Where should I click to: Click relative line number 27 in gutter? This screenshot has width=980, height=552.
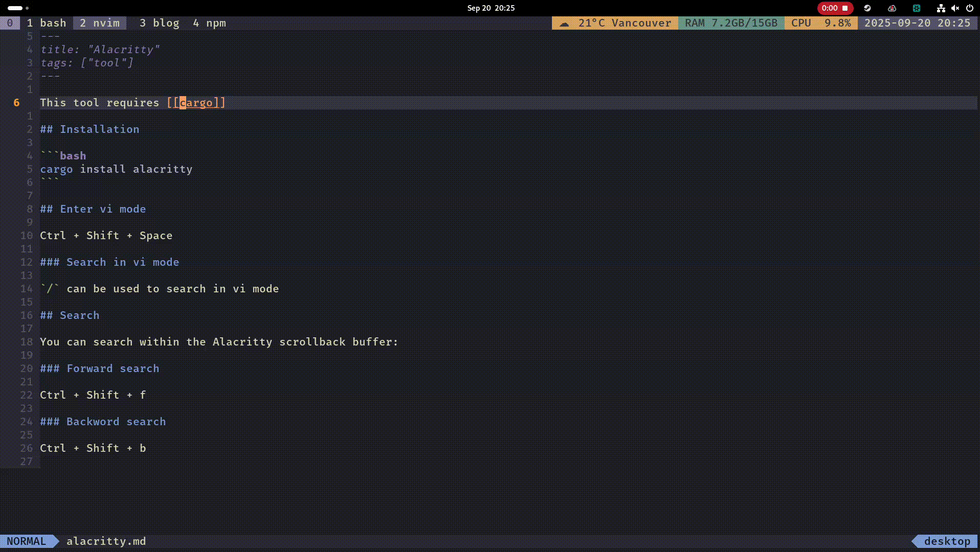(x=27, y=462)
